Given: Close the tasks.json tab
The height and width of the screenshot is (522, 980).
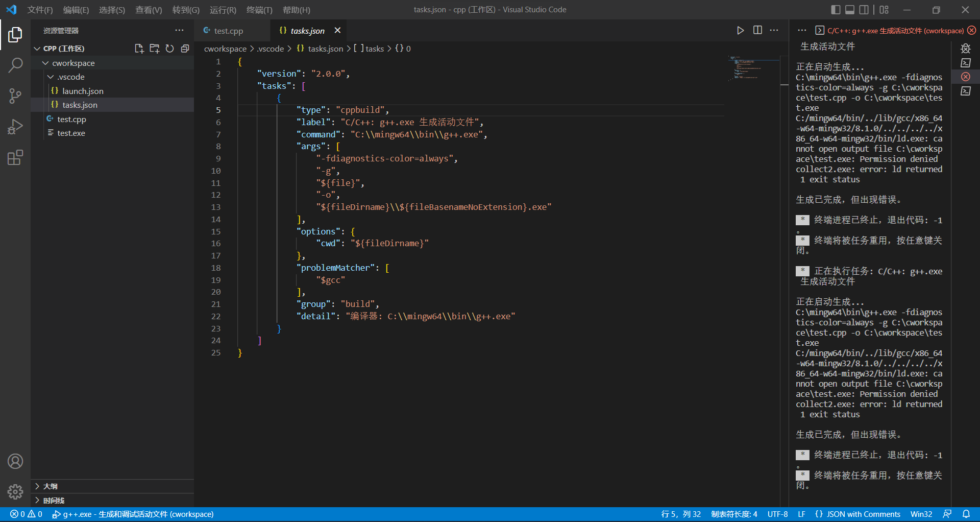Looking at the screenshot, I should 337,31.
